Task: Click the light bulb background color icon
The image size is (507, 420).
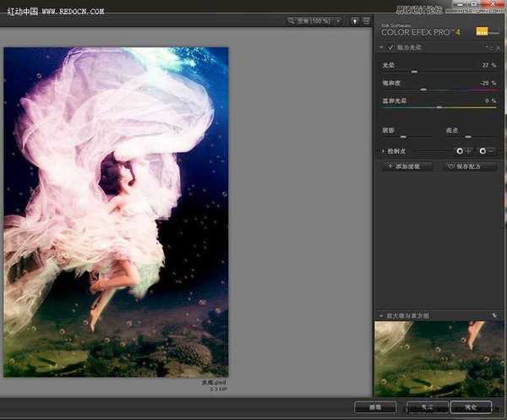Action: (355, 19)
